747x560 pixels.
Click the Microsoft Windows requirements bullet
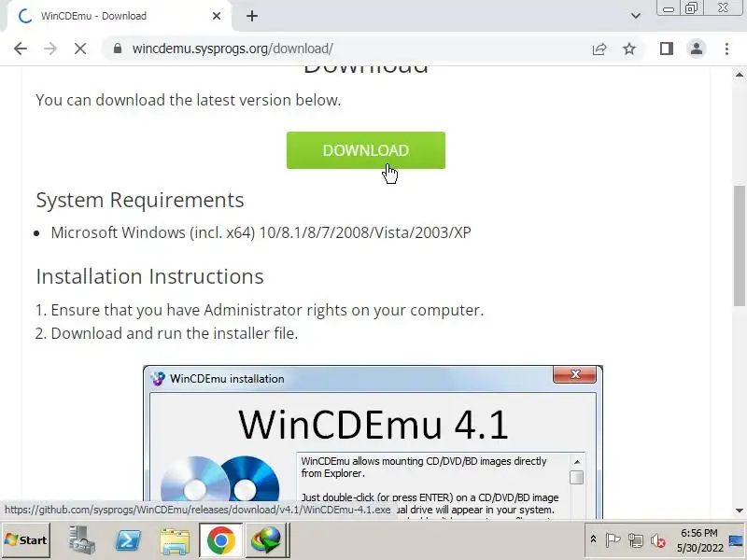coord(261,232)
